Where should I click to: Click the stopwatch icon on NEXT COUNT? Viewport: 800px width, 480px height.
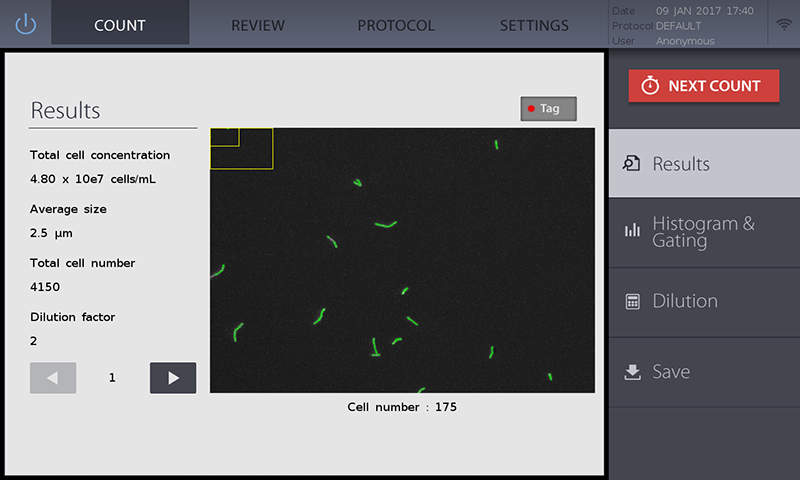(650, 85)
